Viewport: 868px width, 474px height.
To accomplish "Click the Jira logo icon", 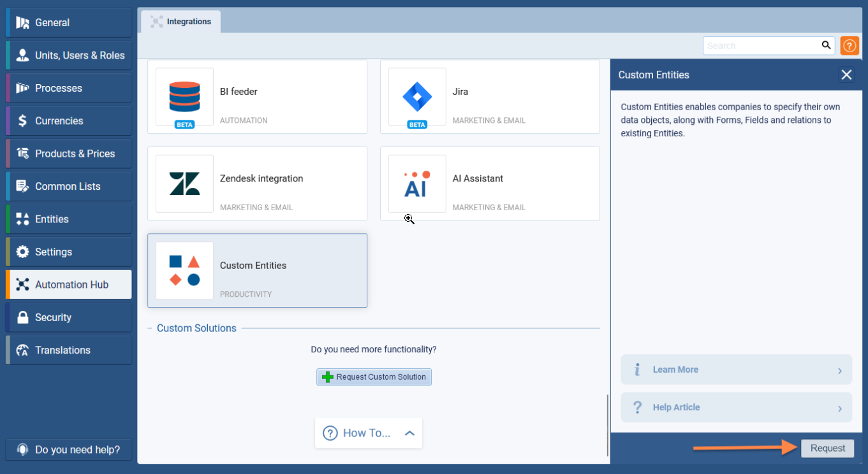I will pos(417,97).
